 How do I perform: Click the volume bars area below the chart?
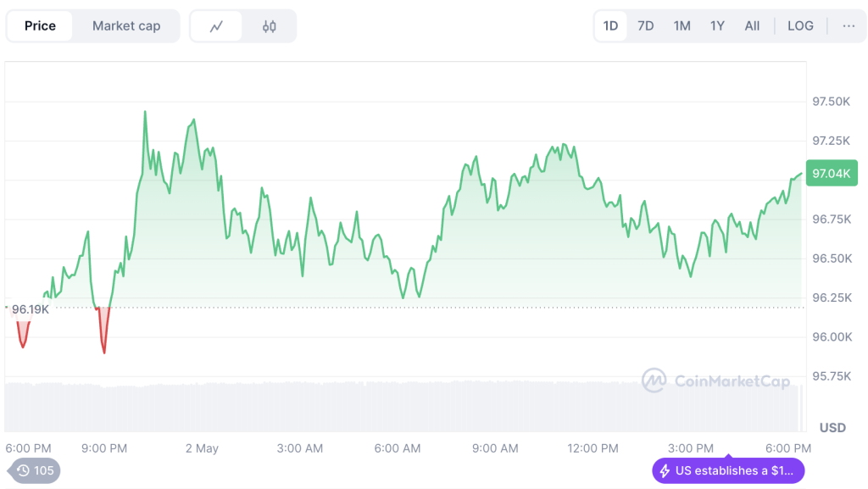coord(403,407)
